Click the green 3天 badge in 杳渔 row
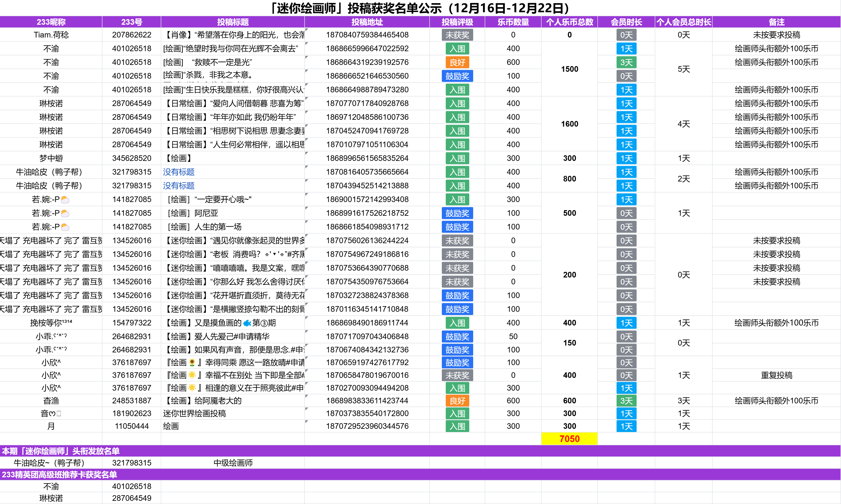Viewport: 841px width, 504px height. coord(626,401)
